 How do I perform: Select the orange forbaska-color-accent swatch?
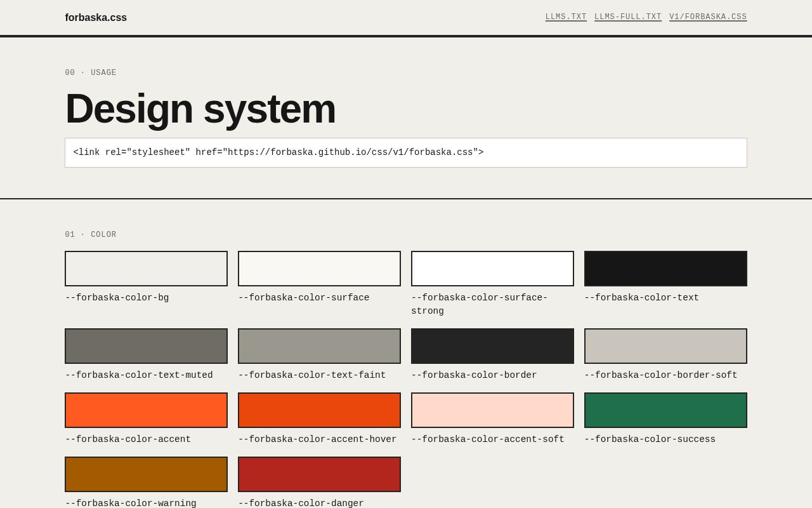pos(146,410)
